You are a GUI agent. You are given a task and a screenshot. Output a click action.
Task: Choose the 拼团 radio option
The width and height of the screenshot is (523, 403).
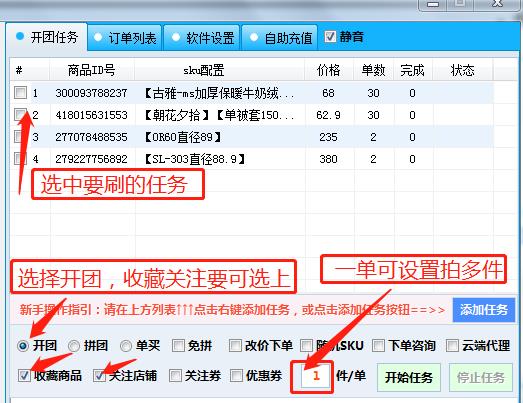(x=74, y=346)
